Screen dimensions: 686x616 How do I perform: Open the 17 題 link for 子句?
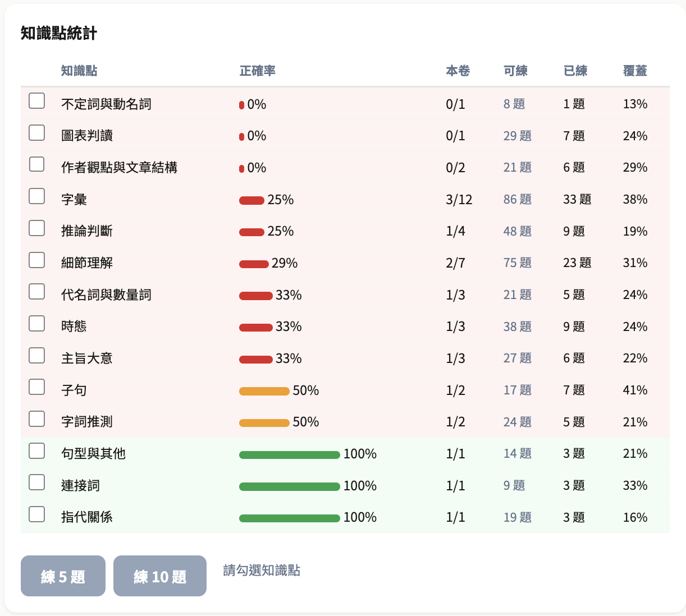coord(516,390)
